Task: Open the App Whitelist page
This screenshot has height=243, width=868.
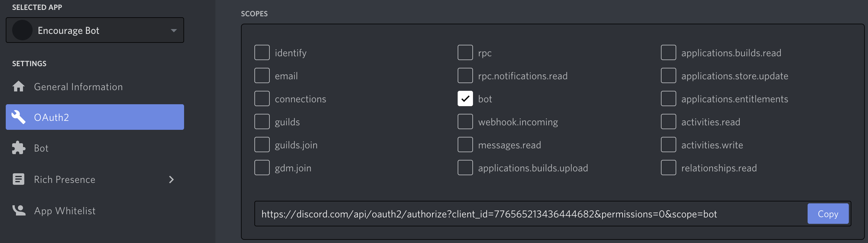Action: tap(65, 210)
